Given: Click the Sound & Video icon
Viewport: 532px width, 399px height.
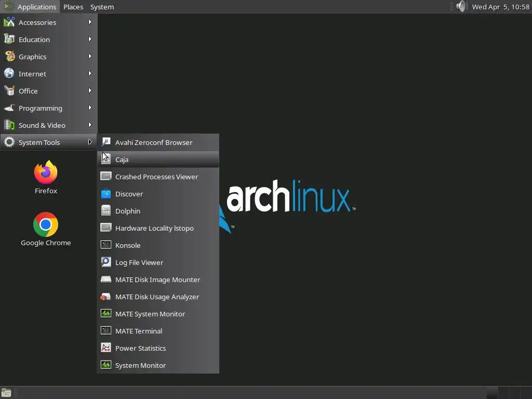Looking at the screenshot, I should [x=9, y=125].
